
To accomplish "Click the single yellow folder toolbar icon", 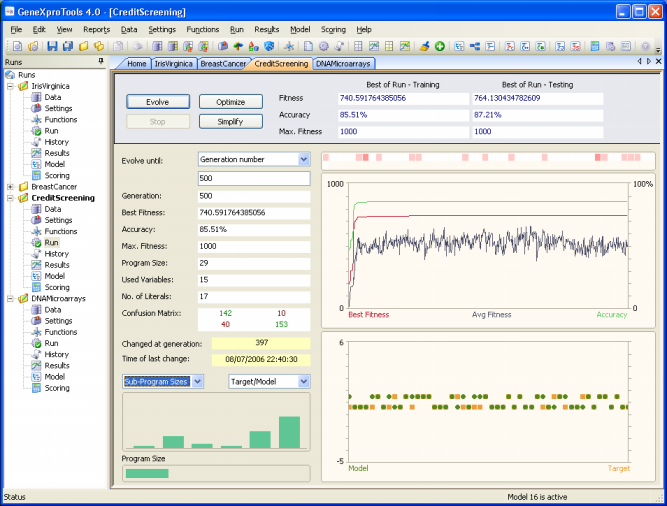I will click(83, 46).
